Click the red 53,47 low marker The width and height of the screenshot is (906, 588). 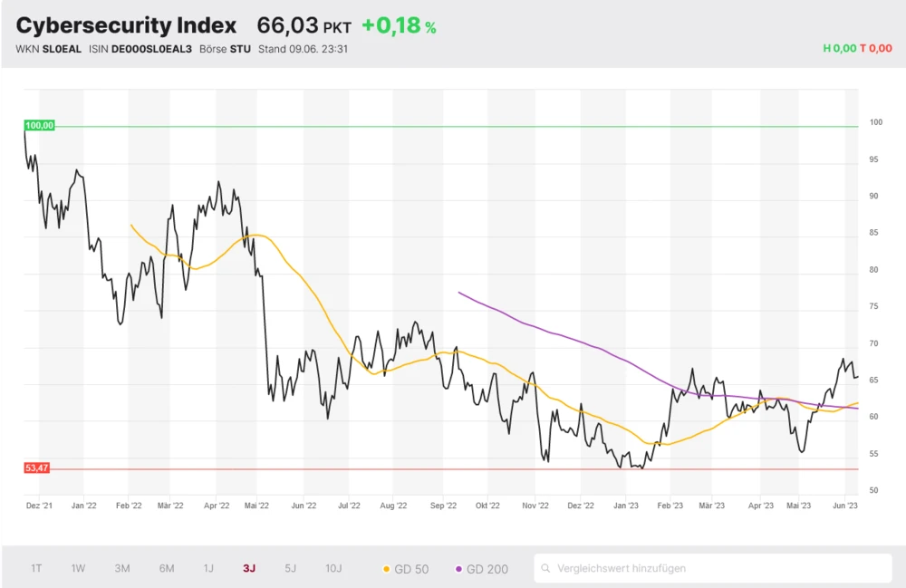(37, 468)
